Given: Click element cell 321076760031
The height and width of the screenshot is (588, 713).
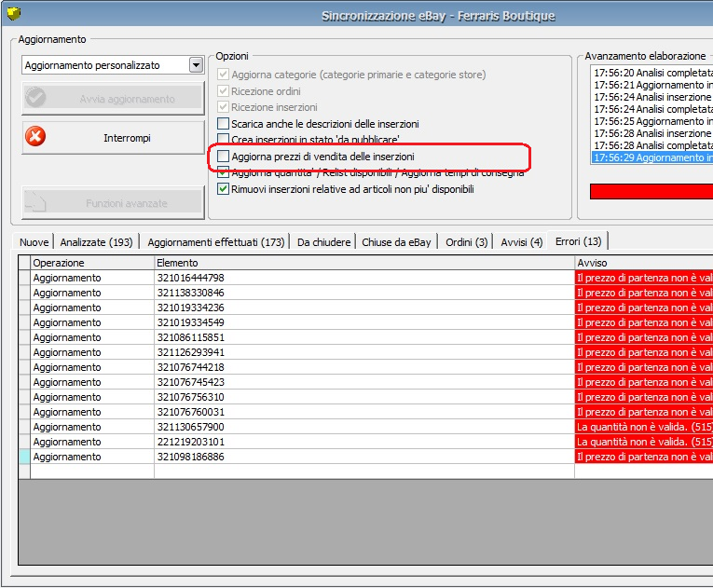Looking at the screenshot, I should pyautogui.click(x=364, y=412).
